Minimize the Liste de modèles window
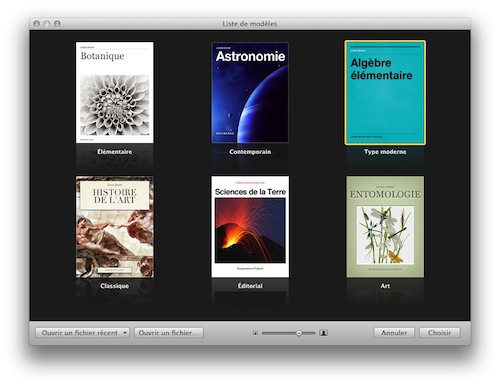Viewport: 500px width, 386px height. coord(47,24)
